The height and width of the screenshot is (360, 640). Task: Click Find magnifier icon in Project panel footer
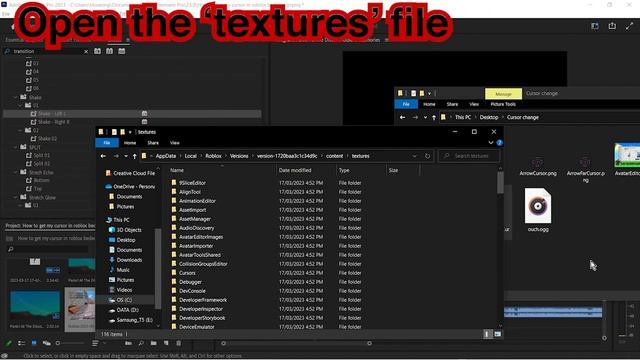141,343
